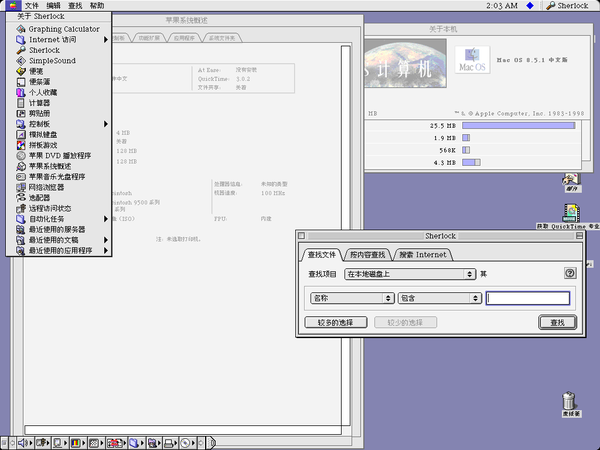Click the Mac OS logo in 关于本机
Screen dimensions: 600x450
click(472, 60)
